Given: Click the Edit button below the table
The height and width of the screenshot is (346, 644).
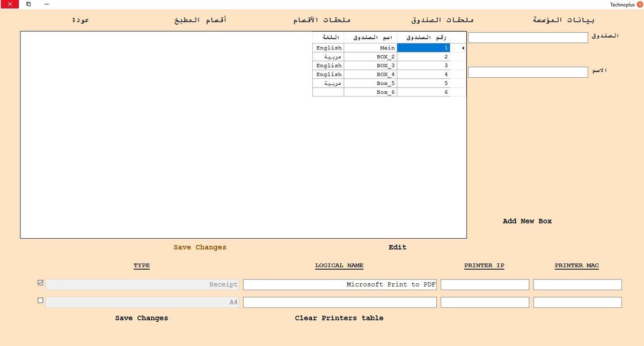Looking at the screenshot, I should (x=397, y=247).
